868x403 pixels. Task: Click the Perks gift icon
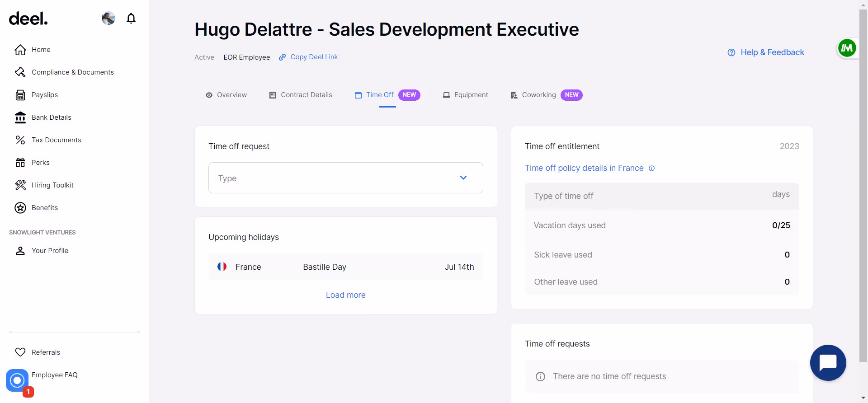[x=20, y=163]
